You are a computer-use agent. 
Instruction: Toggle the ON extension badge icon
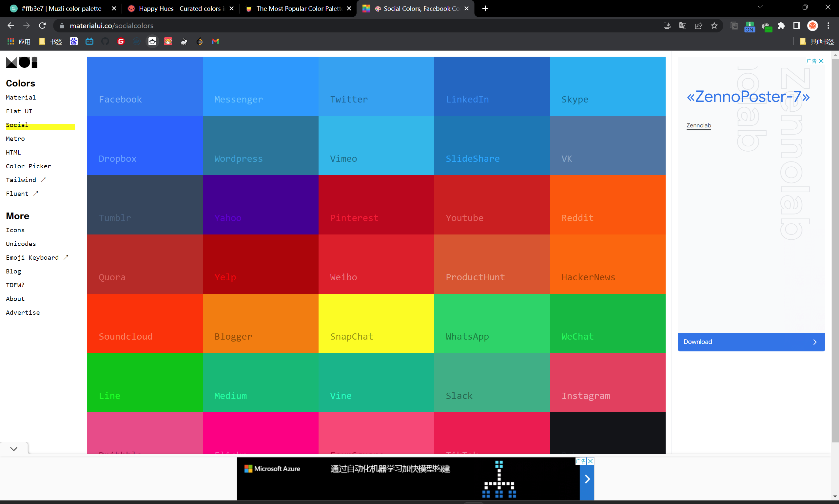pyautogui.click(x=749, y=27)
